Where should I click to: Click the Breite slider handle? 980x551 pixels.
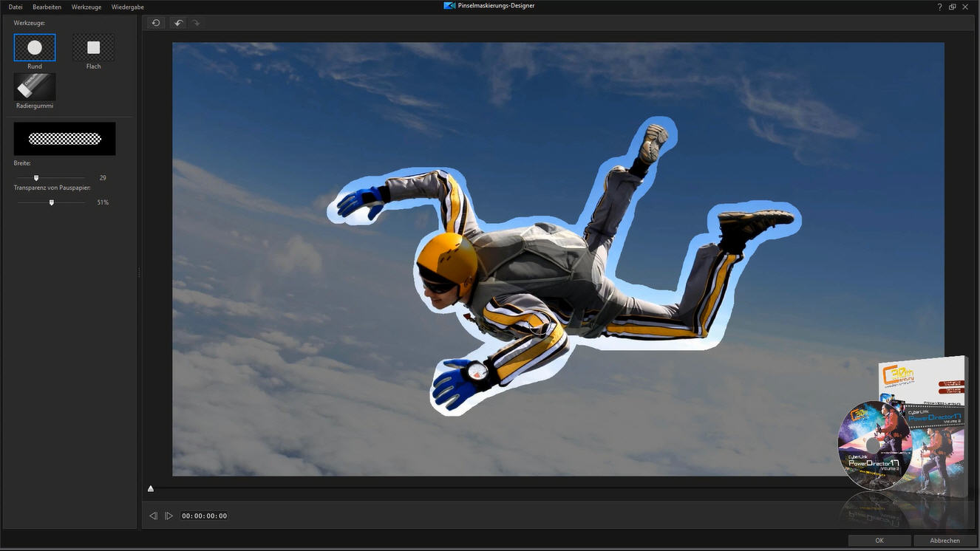(36, 178)
